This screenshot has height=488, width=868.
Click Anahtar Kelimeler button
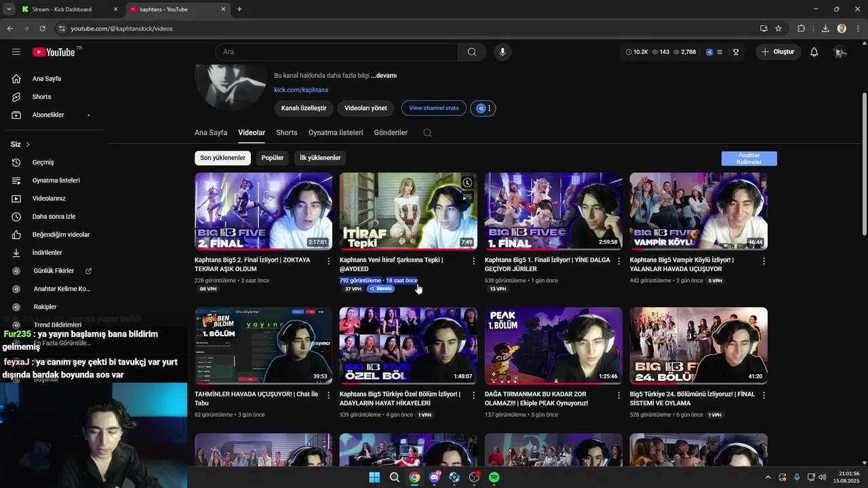click(x=749, y=159)
